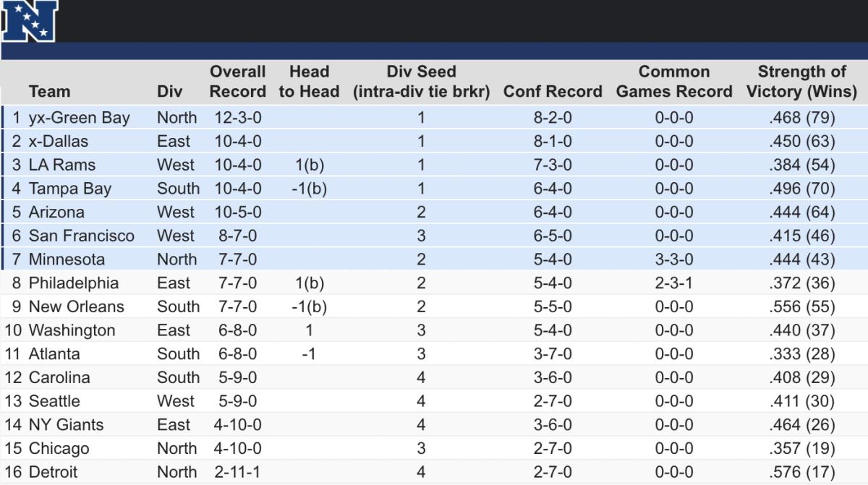Click the New Orleans team name
Viewport: 868px width, 485px height.
(x=77, y=306)
